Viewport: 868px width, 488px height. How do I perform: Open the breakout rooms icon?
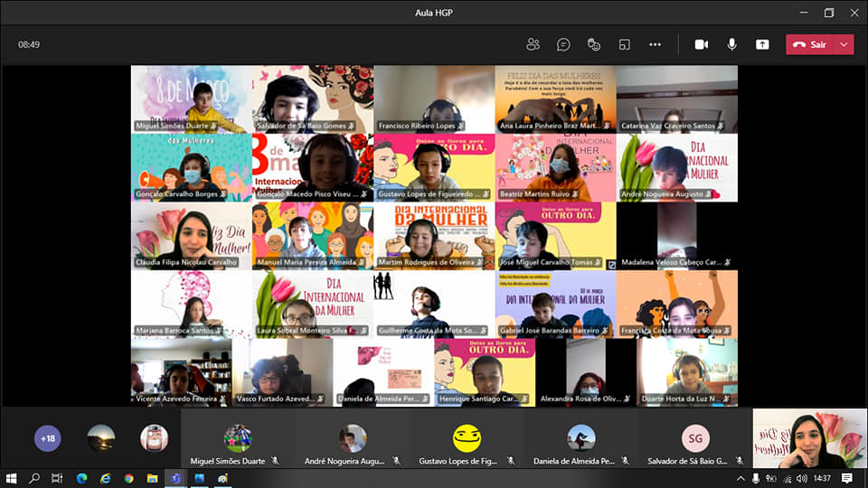624,44
